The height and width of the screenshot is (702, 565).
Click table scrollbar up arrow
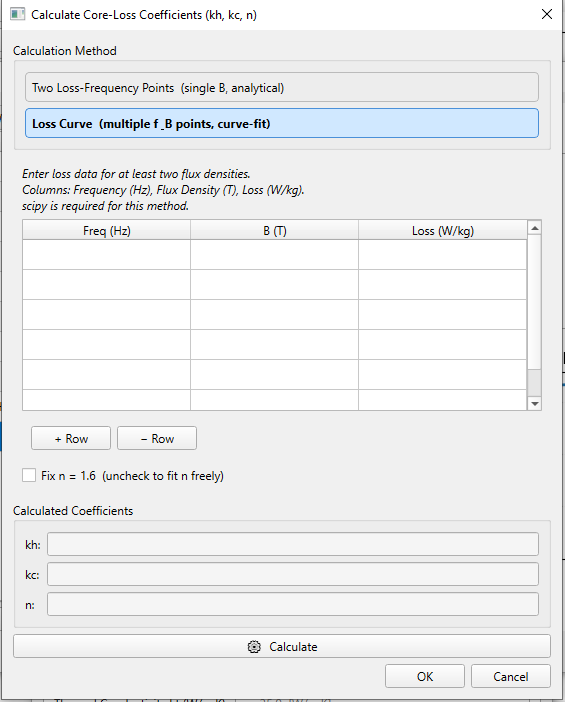534,228
